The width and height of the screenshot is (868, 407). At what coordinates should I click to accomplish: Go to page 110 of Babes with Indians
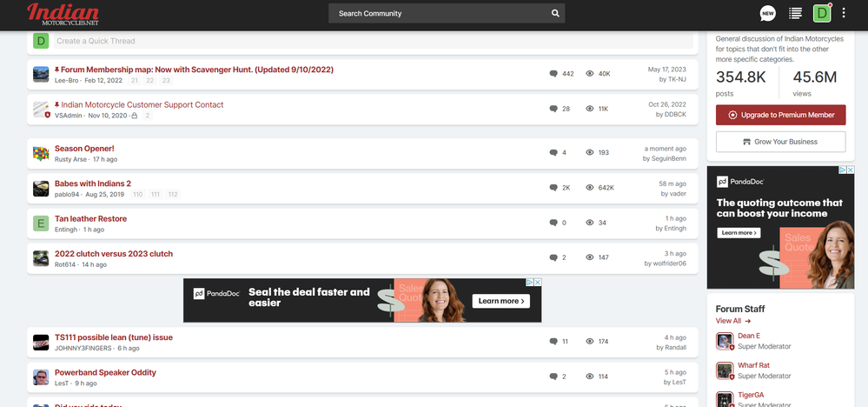138,194
